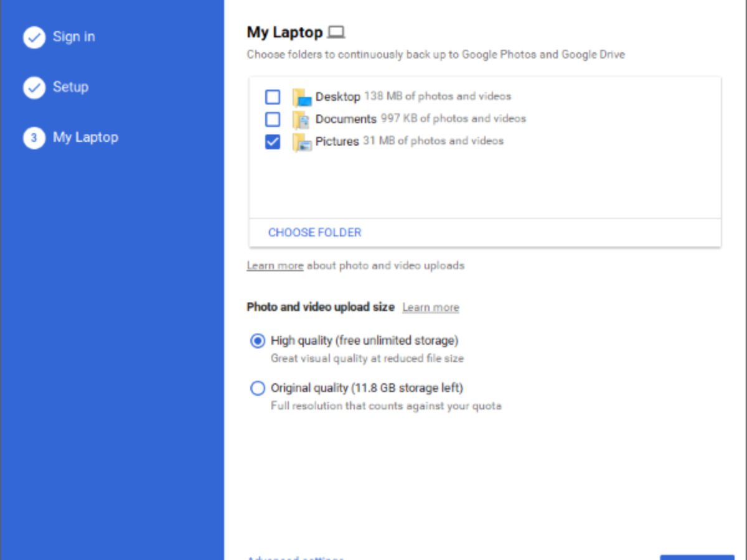Click the Desktop folder name
747x560 pixels.
tap(338, 97)
